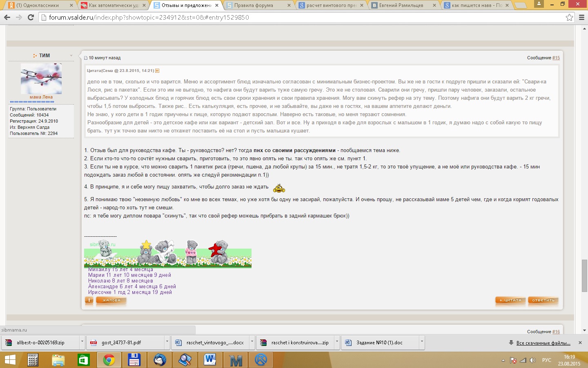Close the downloads bar
Viewport: 588px width, 368px height.
[580, 343]
